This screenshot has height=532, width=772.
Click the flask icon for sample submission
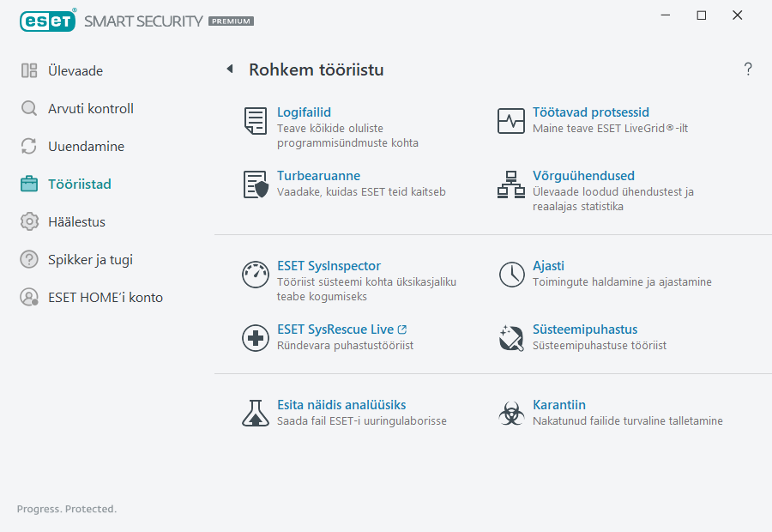pyautogui.click(x=255, y=414)
